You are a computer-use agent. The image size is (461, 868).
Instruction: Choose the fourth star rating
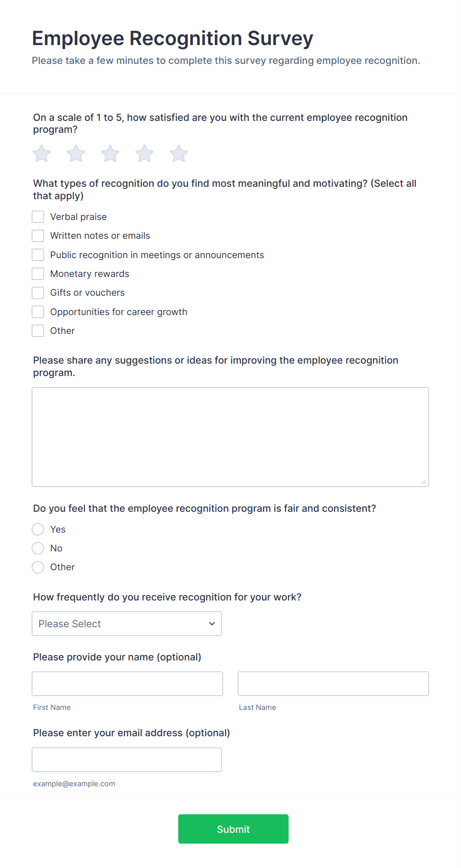(145, 154)
